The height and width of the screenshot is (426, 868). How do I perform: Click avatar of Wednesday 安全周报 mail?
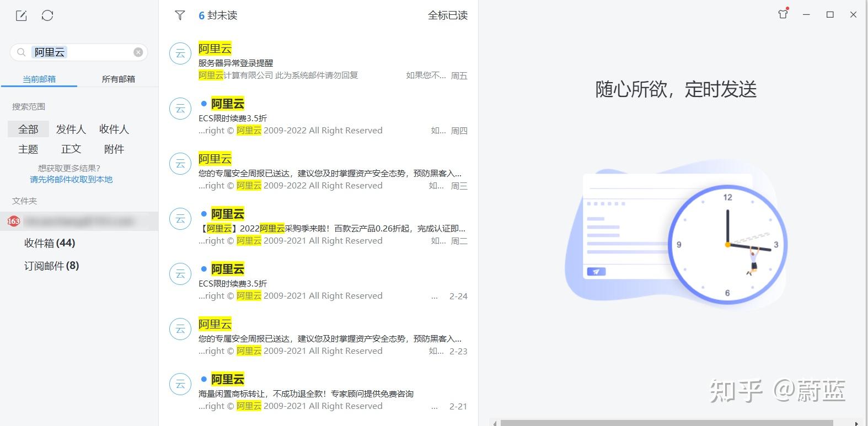pos(180,164)
